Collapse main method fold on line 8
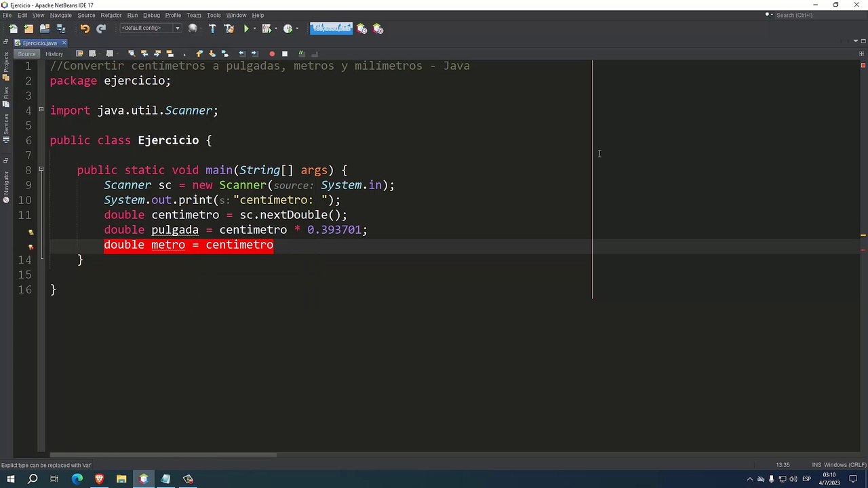This screenshot has height=488, width=868. (x=41, y=169)
